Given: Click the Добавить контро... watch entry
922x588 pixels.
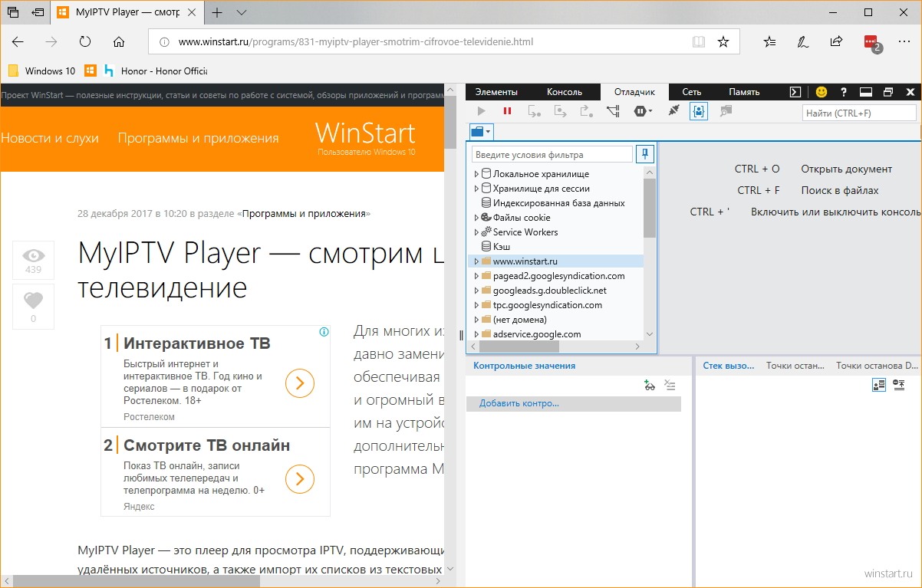Looking at the screenshot, I should click(x=574, y=403).
